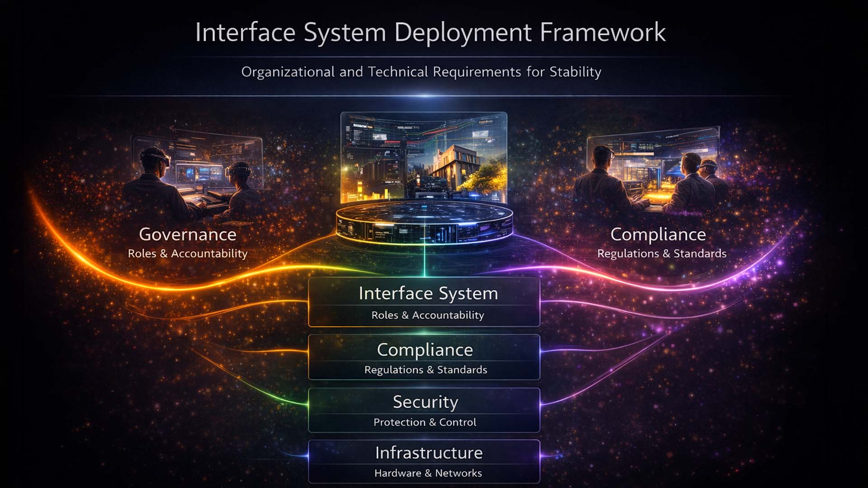Select the Governance section label
Image resolution: width=868 pixels, height=488 pixels.
[188, 235]
